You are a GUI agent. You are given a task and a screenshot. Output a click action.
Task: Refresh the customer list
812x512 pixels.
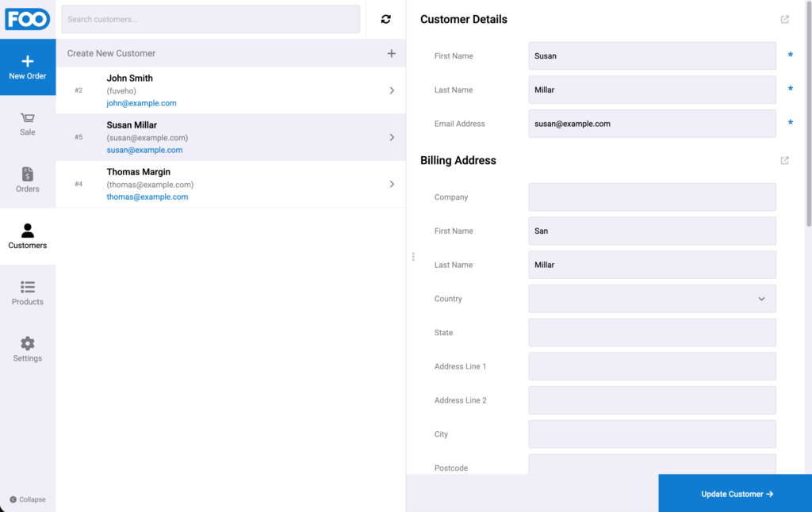click(386, 19)
